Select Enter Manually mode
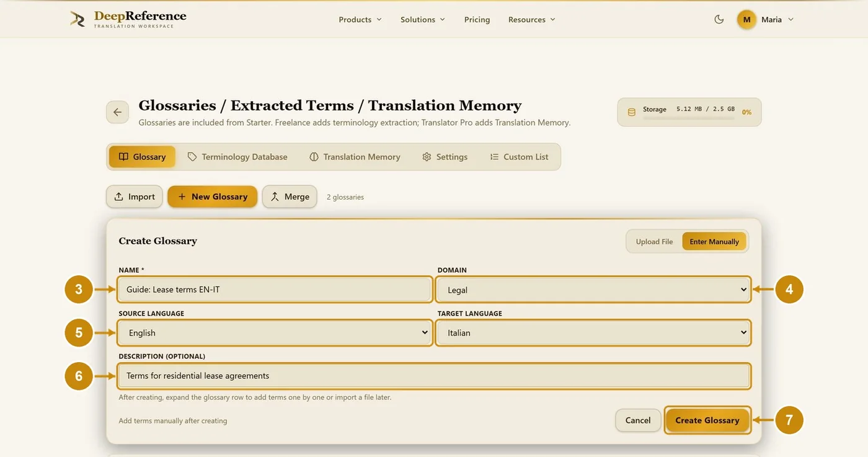 (714, 242)
